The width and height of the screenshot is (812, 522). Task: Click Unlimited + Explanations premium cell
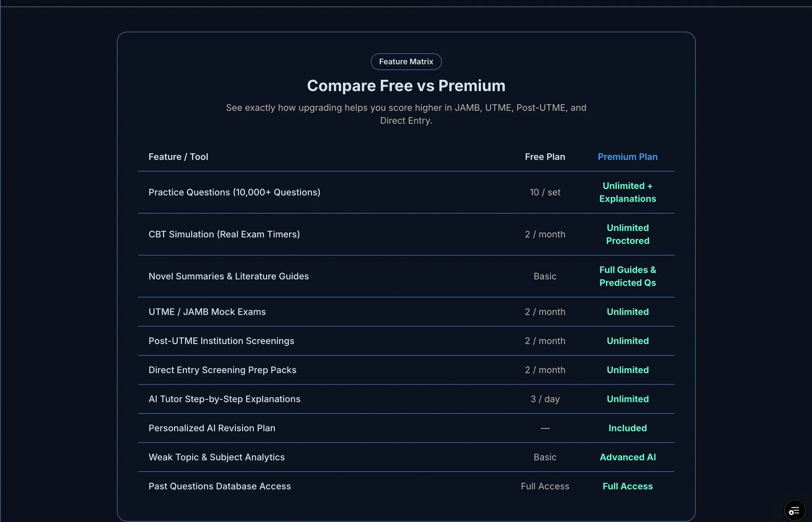(627, 192)
